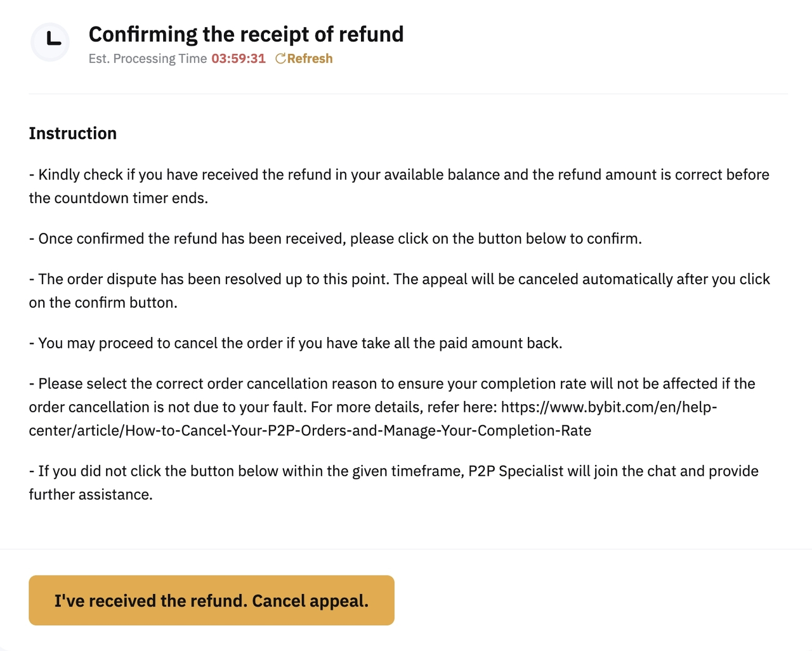Click the "Instruction" section heading

coord(73,133)
